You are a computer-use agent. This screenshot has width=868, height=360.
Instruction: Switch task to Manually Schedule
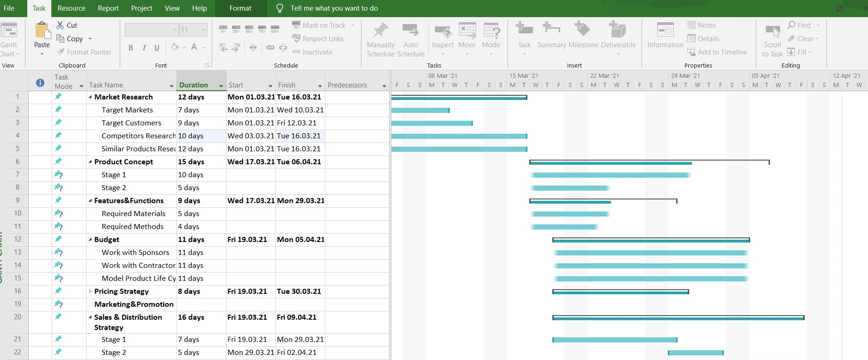[381, 39]
